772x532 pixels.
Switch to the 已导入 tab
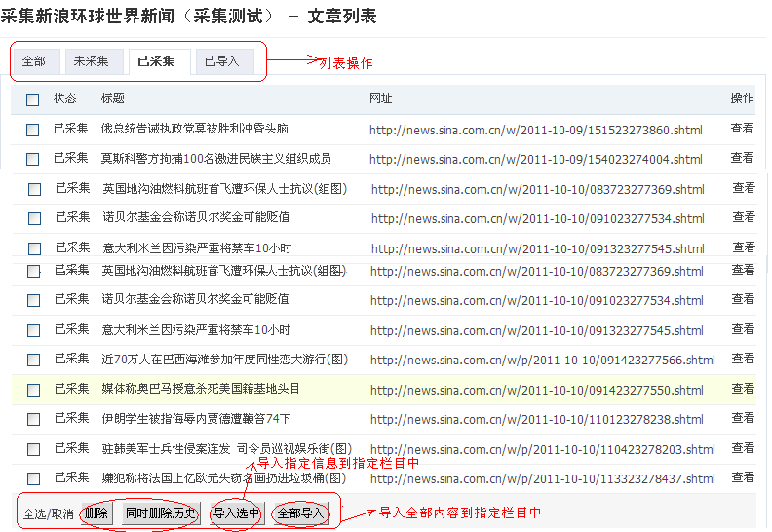[222, 61]
